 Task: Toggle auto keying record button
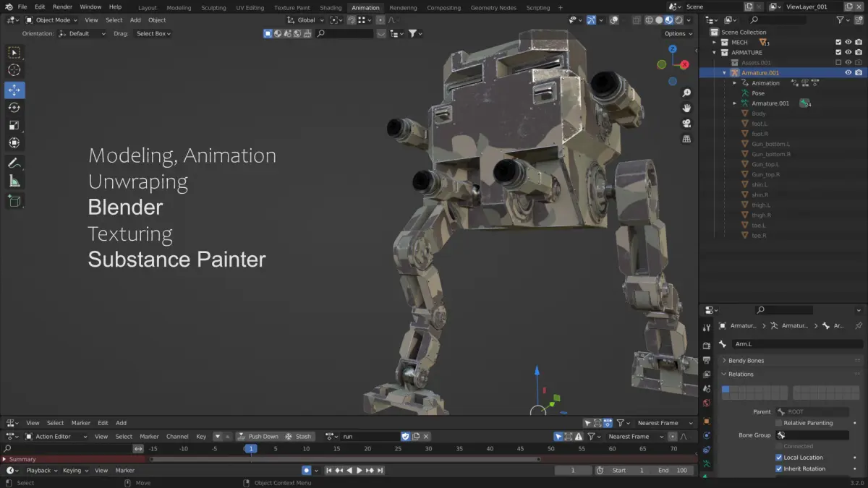tap(306, 471)
